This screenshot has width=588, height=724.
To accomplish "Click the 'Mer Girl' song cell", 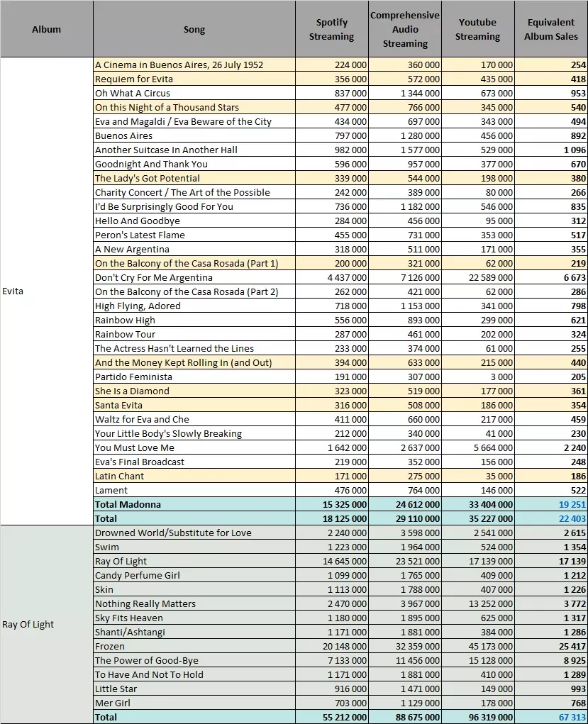I will [x=194, y=703].
